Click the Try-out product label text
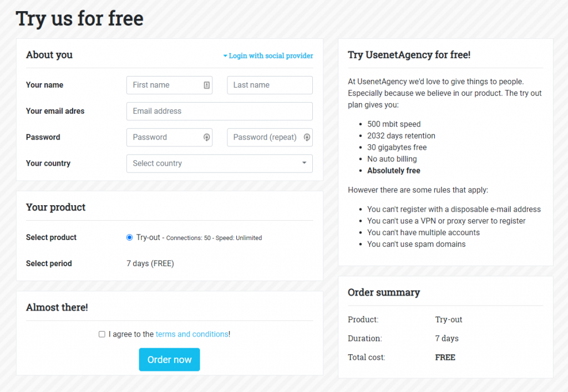The height and width of the screenshot is (392, 568). point(148,237)
